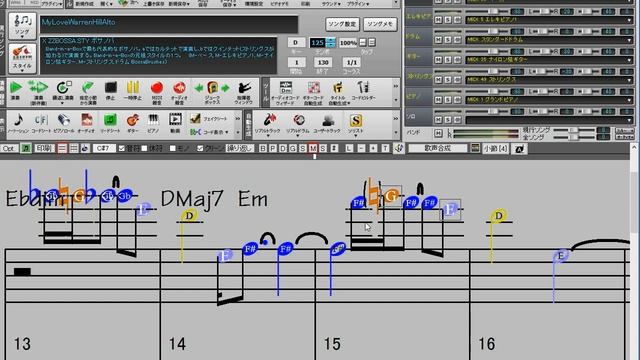The image size is (640, 360).
Task: Adjust current song (現行ソング) master volume slider
Action: [573, 130]
